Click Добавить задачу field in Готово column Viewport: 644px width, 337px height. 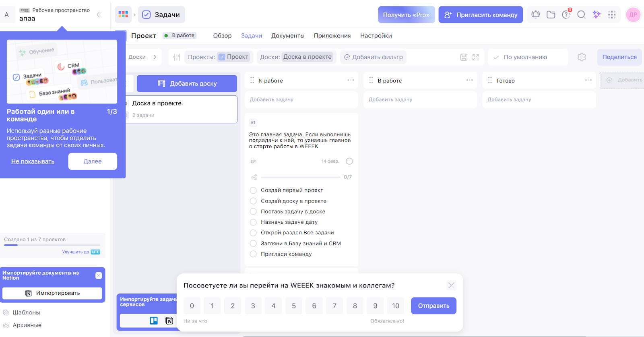(x=539, y=99)
